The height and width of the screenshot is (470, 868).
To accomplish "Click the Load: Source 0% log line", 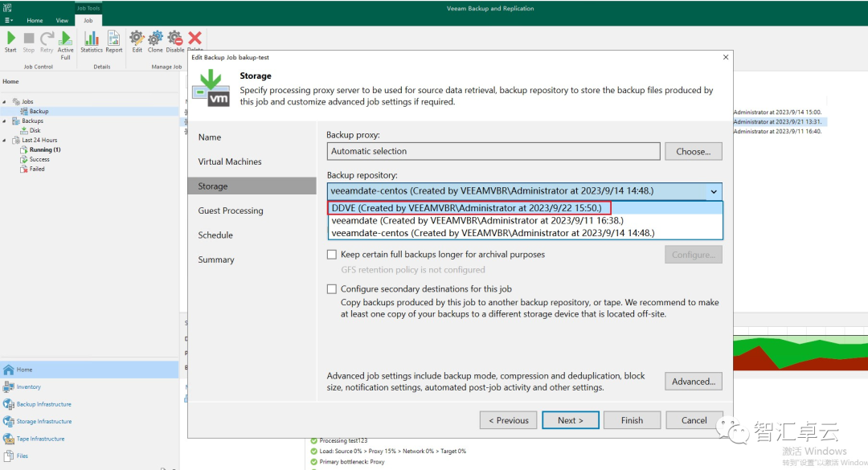I will tap(392, 452).
